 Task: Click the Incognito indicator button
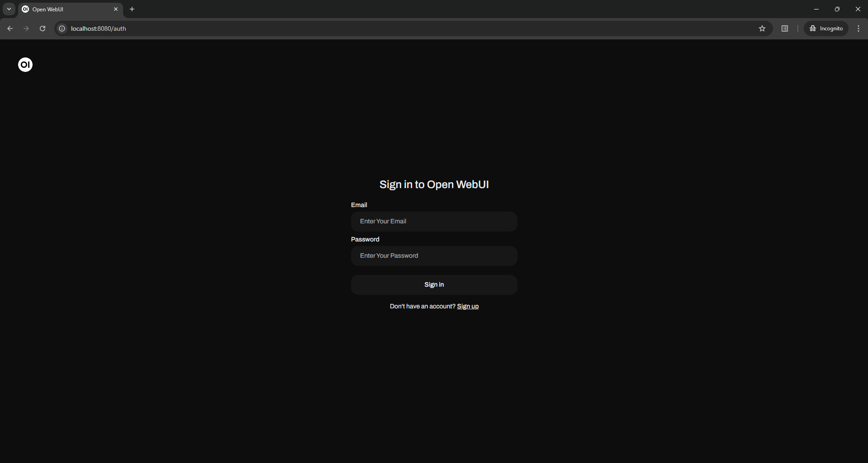pos(826,28)
